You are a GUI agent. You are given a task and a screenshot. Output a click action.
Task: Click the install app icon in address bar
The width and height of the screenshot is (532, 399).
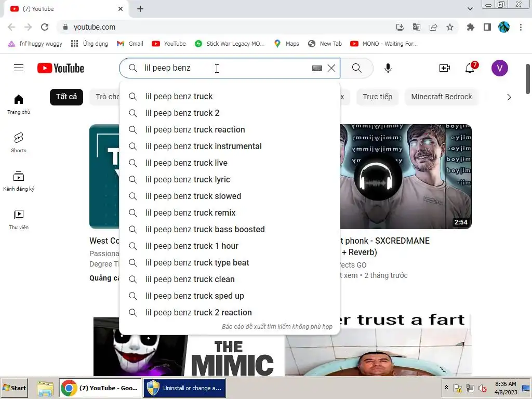(400, 27)
